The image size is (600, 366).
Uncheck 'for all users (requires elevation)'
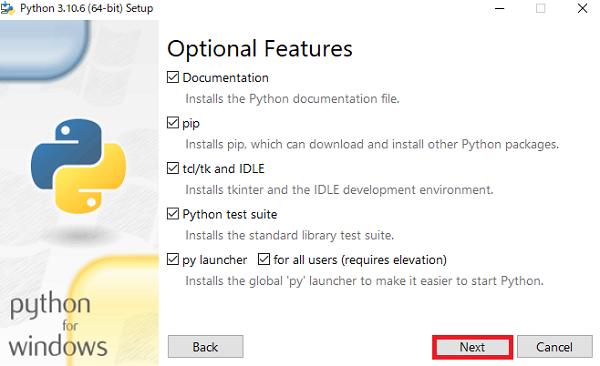click(x=264, y=260)
